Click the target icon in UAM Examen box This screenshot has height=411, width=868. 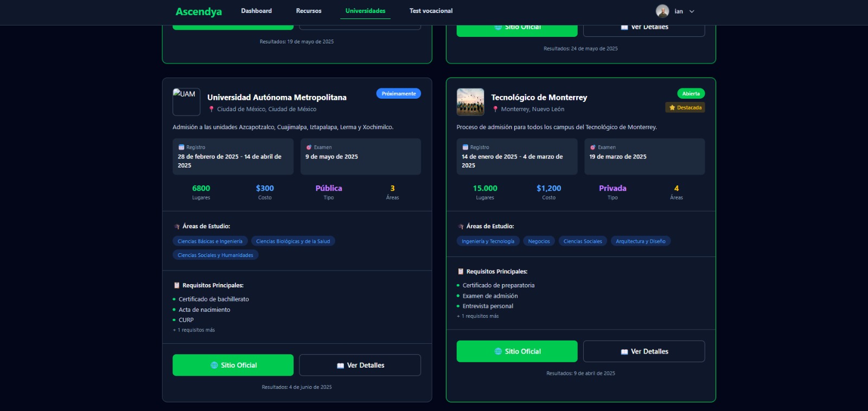pos(309,147)
